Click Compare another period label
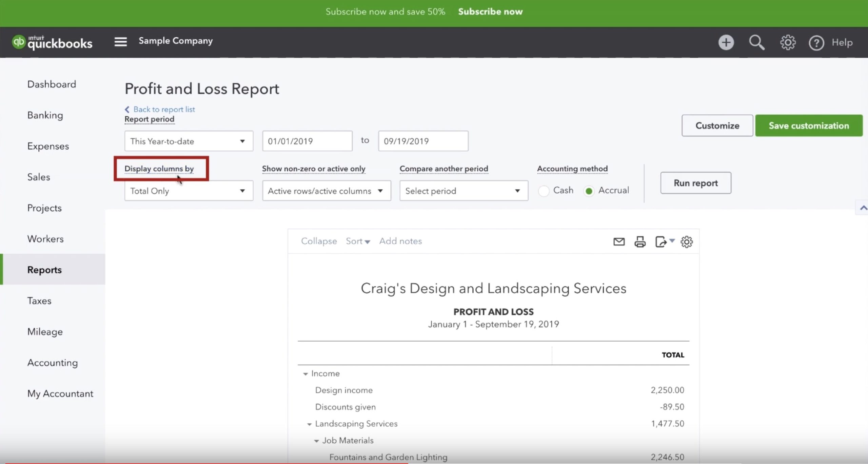Viewport: 868px width, 464px height. point(444,169)
